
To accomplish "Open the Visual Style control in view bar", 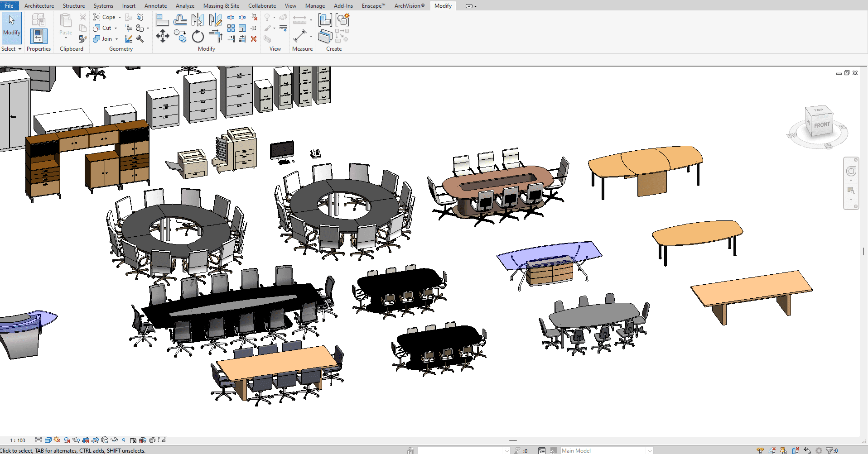I will (x=48, y=440).
